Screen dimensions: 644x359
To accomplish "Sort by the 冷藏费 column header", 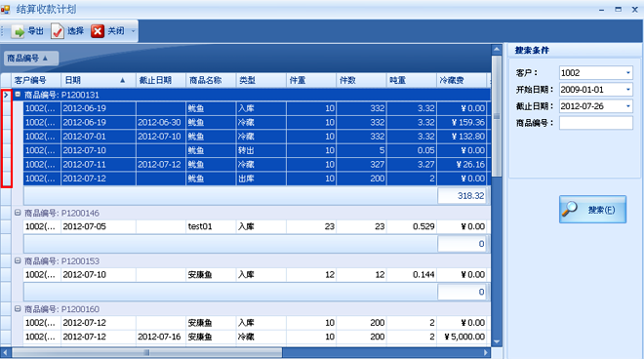I will [462, 80].
